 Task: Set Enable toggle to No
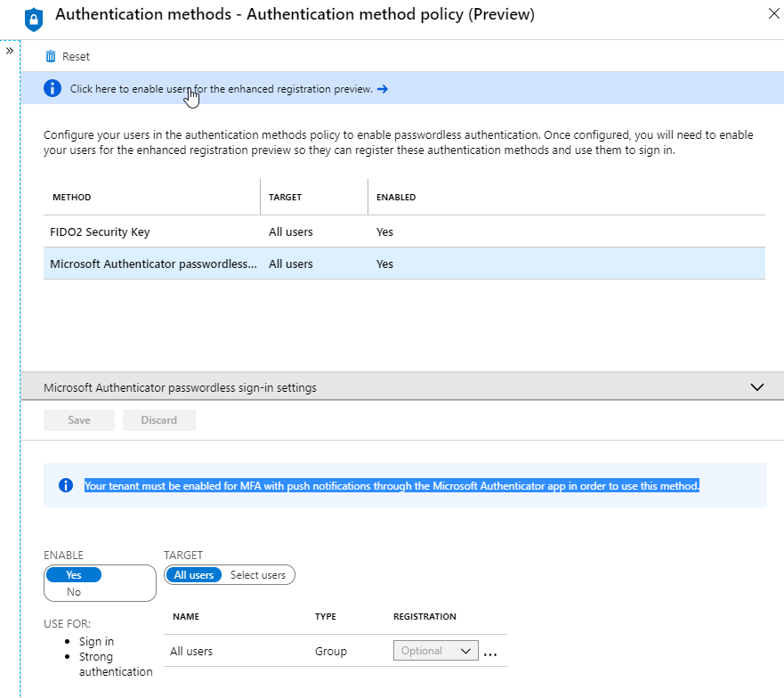point(74,592)
